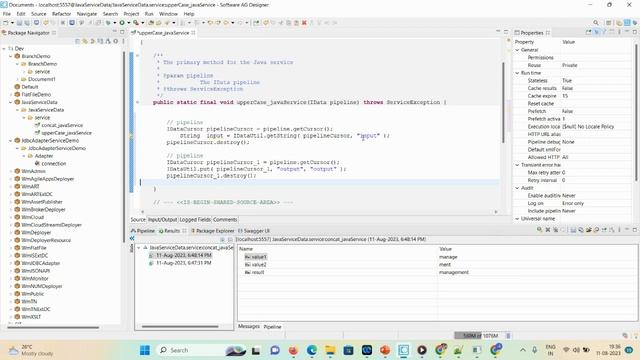Collapse the General section in Properties
The width and height of the screenshot is (640, 360).
(x=517, y=50)
